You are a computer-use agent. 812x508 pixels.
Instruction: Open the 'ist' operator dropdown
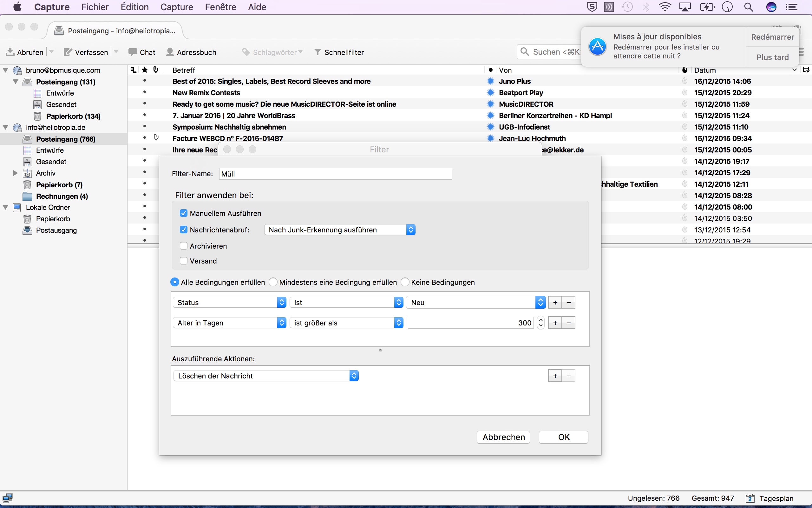[346, 302]
